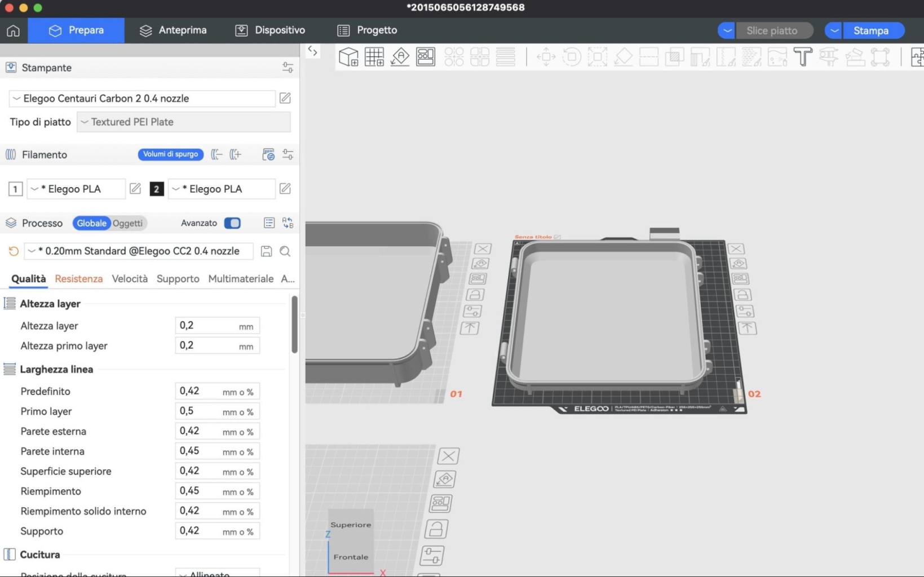Select the Scale tool in the toolbar
The width and height of the screenshot is (924, 577).
pyautogui.click(x=597, y=56)
